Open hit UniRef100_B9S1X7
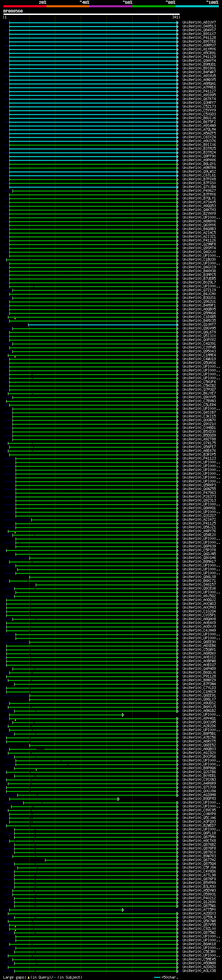Screen dimensions: 222x980 pos(199,34)
